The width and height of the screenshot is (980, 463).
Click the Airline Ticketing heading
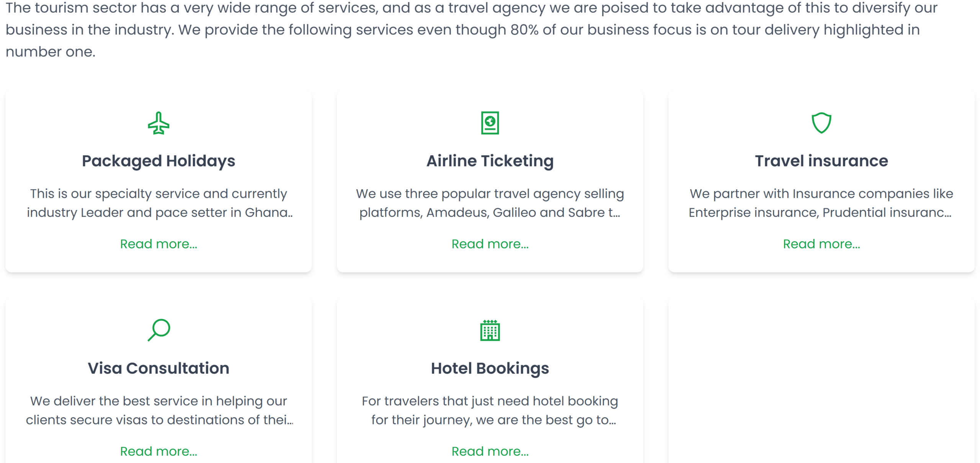490,161
